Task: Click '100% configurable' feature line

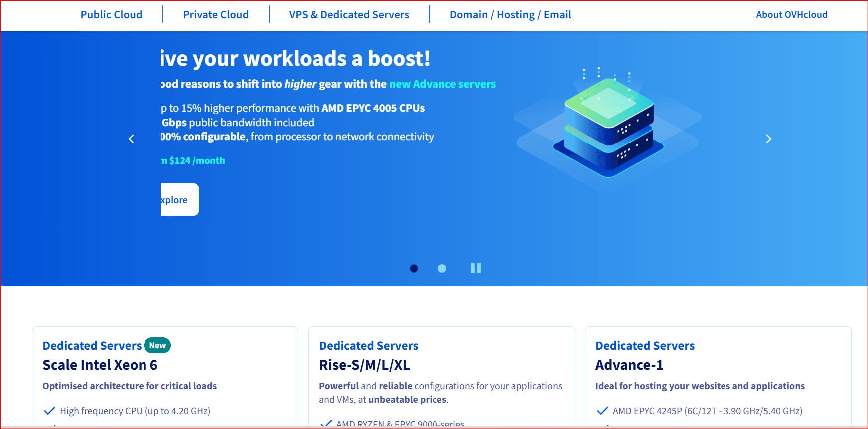Action: click(297, 137)
